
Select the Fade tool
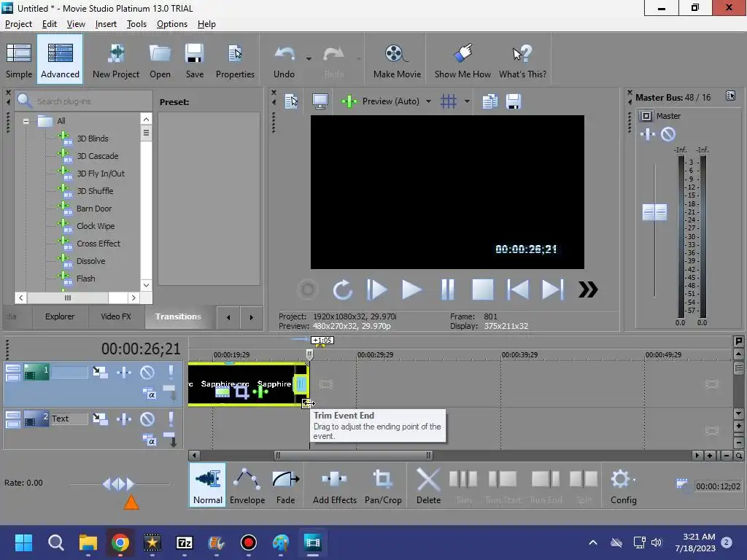click(x=286, y=485)
